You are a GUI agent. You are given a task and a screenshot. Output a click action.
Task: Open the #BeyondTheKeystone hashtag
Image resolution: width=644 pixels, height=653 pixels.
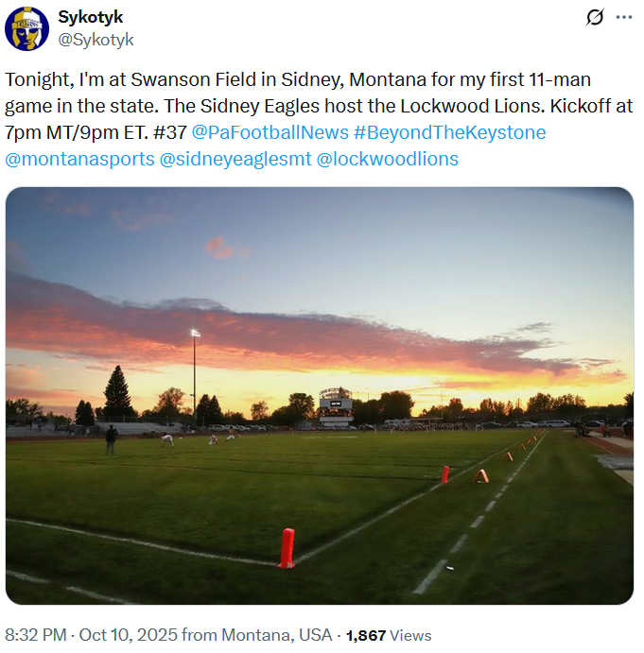pyautogui.click(x=449, y=132)
